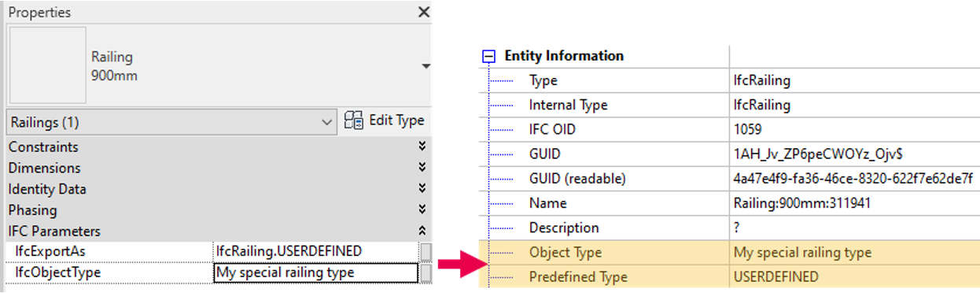Expand the Dimensions section
The width and height of the screenshot is (980, 293).
pyautogui.click(x=422, y=168)
